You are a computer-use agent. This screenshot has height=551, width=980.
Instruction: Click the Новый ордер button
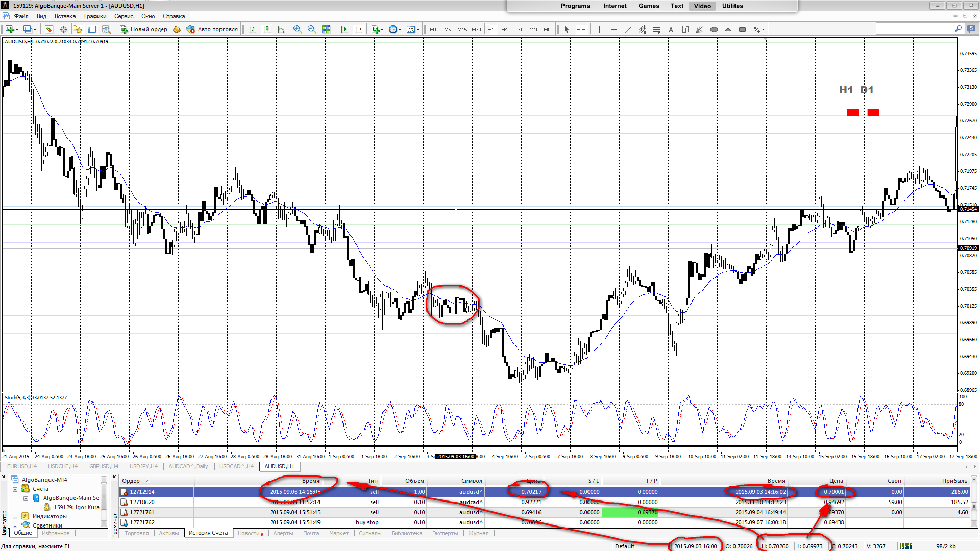(143, 29)
